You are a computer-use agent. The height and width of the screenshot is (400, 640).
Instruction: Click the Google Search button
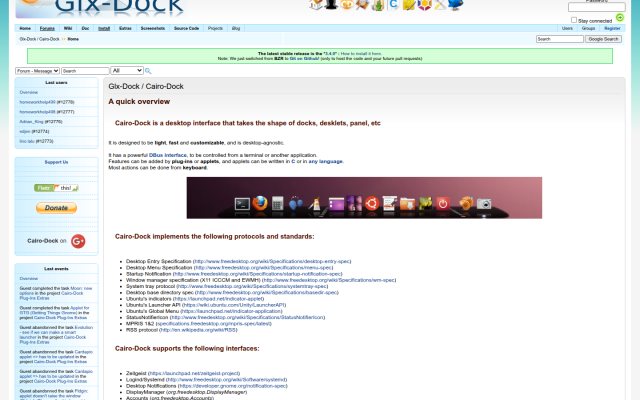[x=603, y=39]
